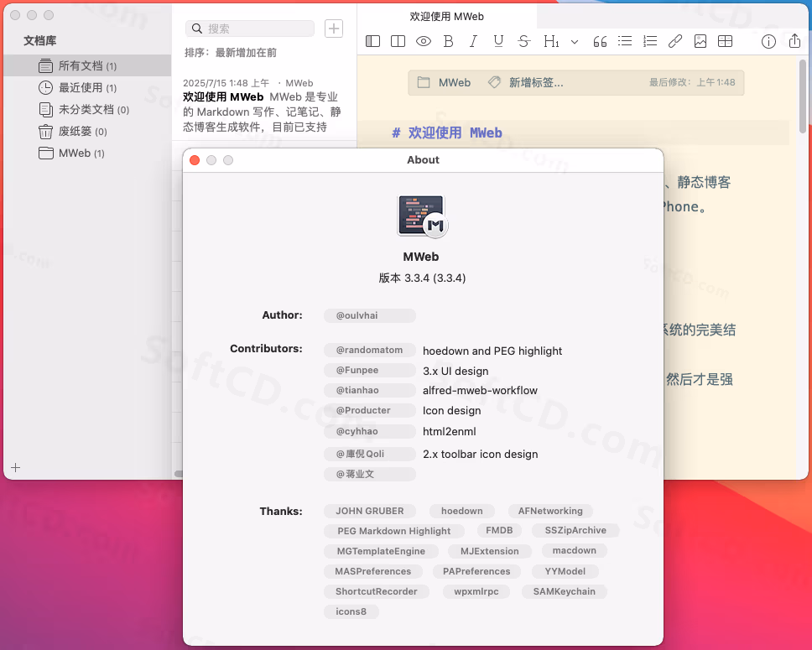The height and width of the screenshot is (650, 812).
Task: Click the AFNetworking thanks button
Action: click(550, 511)
